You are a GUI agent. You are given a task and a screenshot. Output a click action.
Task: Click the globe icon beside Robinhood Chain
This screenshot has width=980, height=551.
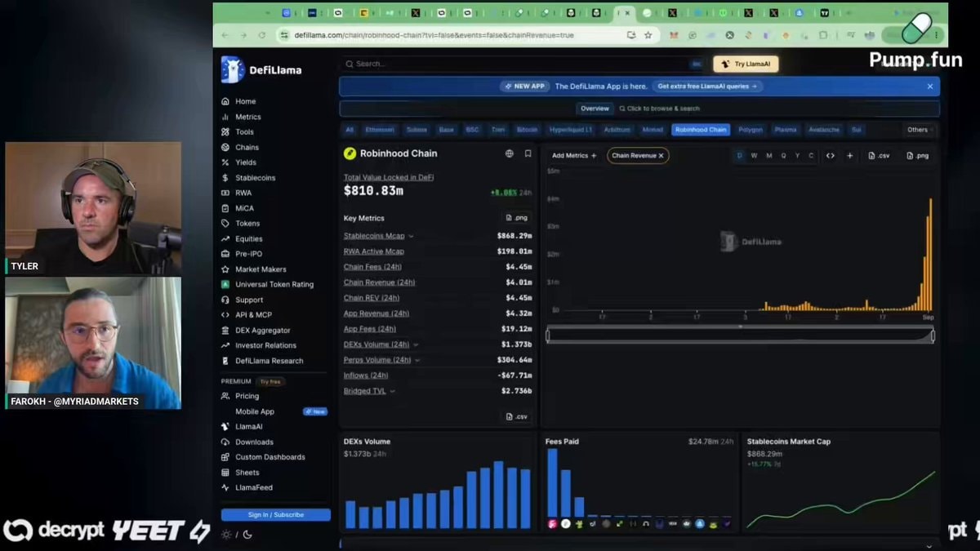pyautogui.click(x=510, y=153)
